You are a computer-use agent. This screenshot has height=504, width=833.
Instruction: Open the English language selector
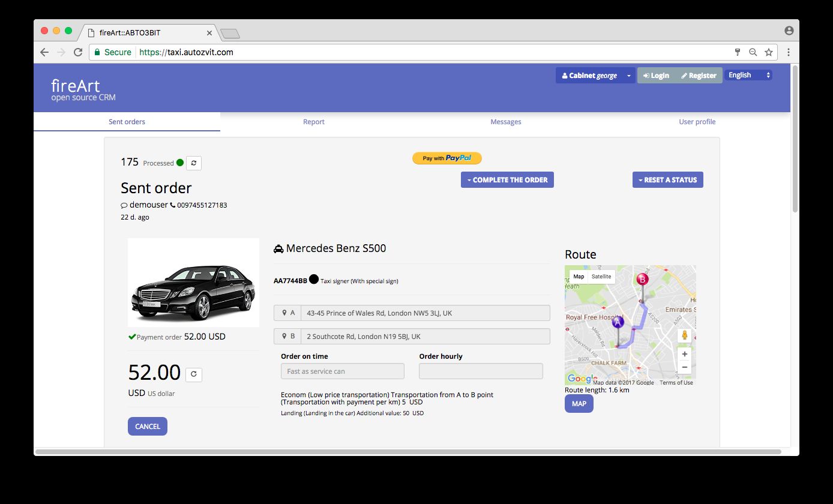(748, 75)
